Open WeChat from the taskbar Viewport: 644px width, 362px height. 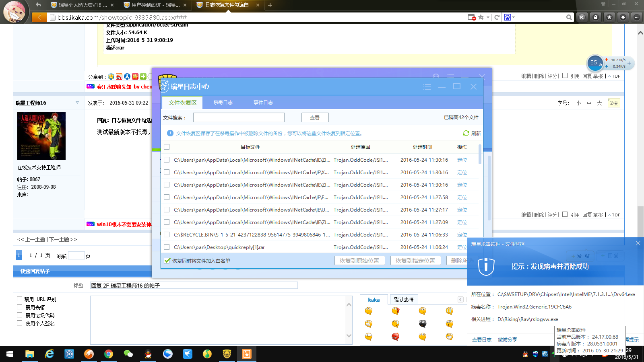[128, 354]
